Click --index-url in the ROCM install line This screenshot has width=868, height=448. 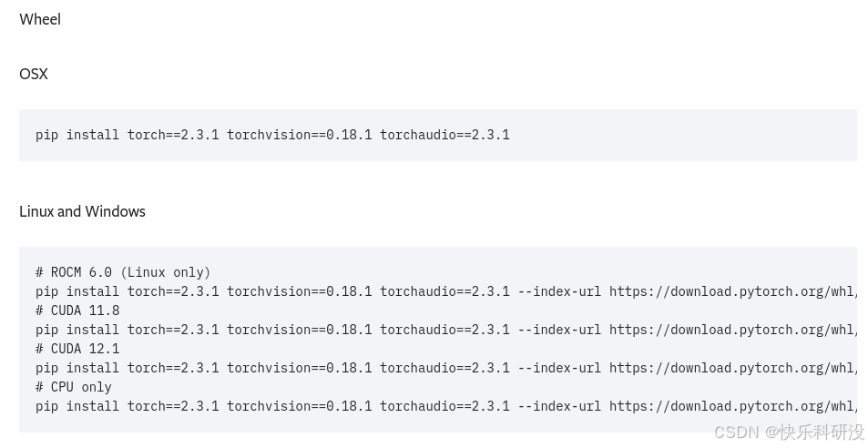[559, 291]
